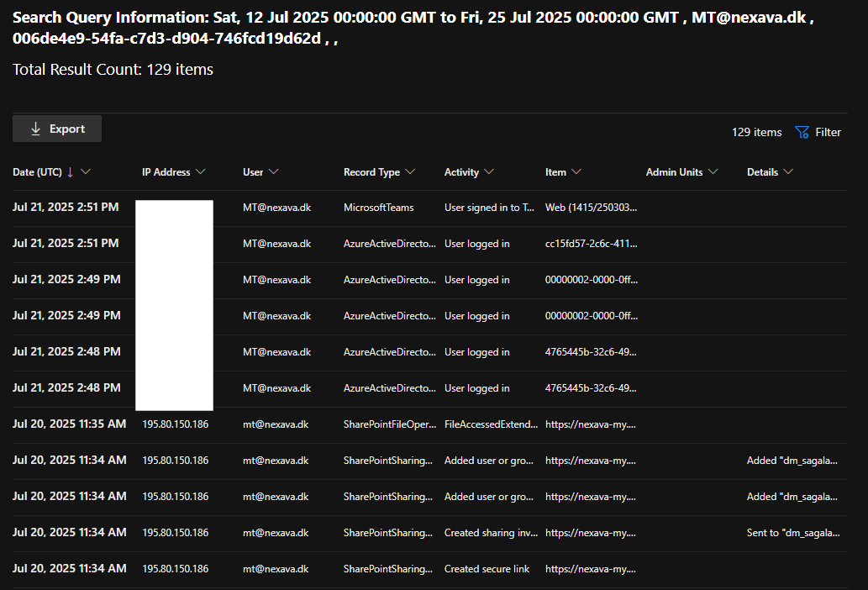Open the Date (UTC) column dropdown
The image size is (868, 590).
click(87, 171)
